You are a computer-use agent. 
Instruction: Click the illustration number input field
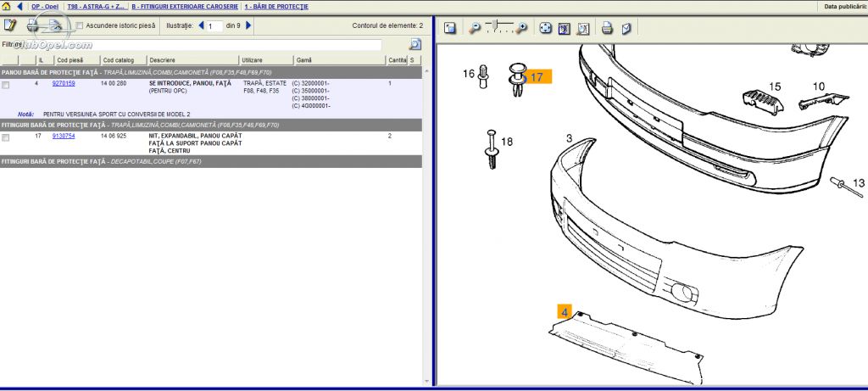click(214, 26)
